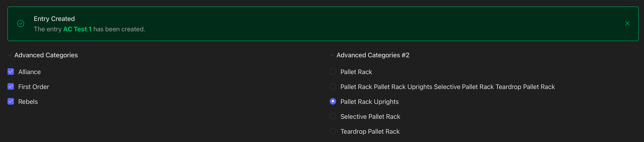The width and height of the screenshot is (644, 142).
Task: Click the Alliance label text
Action: click(x=30, y=72)
